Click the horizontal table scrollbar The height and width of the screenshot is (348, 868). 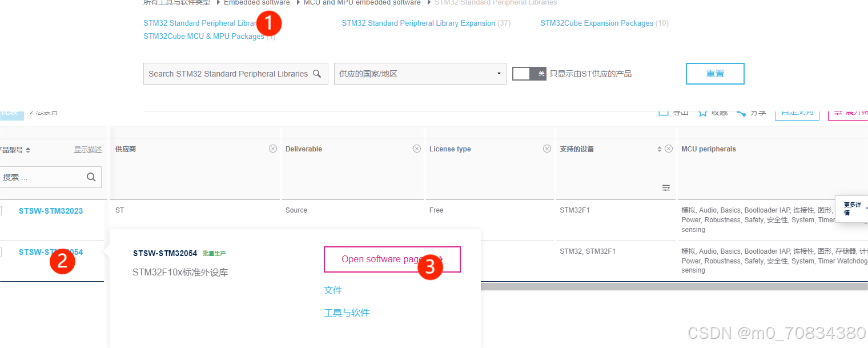(674, 287)
